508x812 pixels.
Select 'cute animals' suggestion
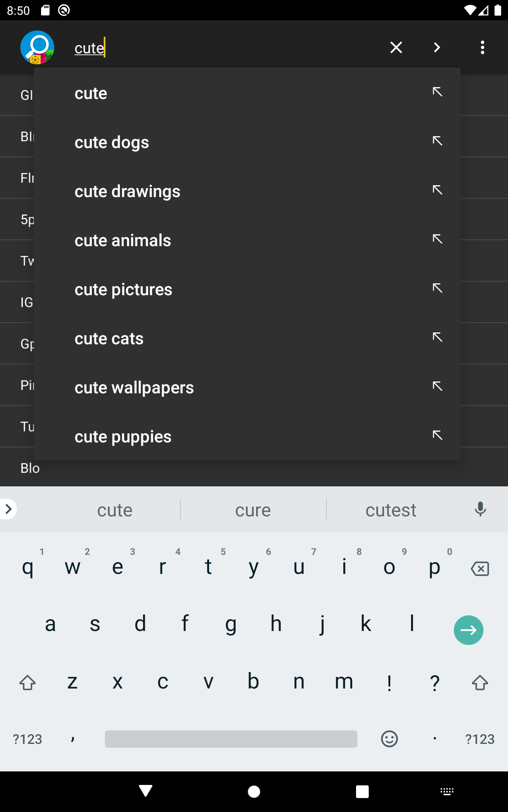pos(123,241)
